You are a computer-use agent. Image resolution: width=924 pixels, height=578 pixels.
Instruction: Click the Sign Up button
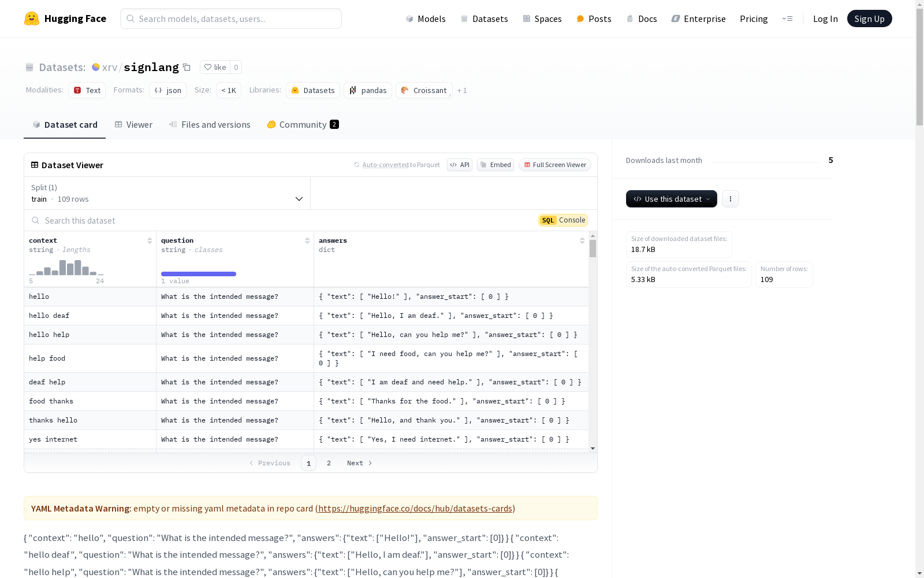(x=869, y=18)
